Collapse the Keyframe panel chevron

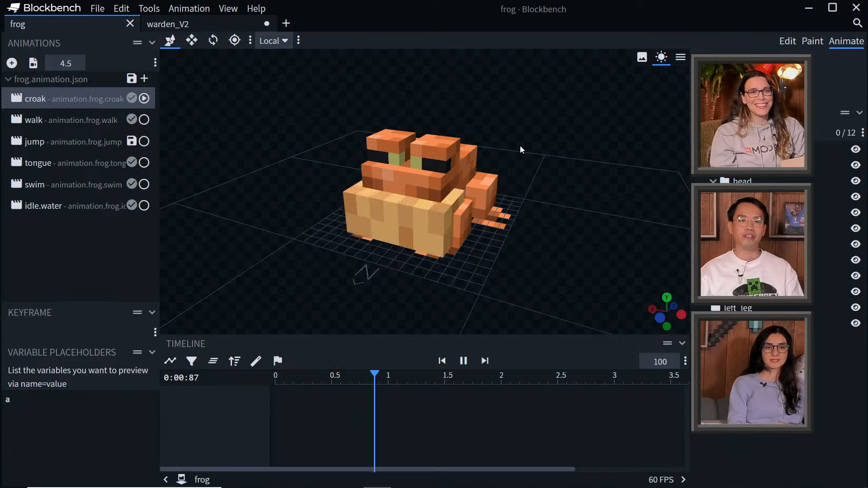point(152,313)
